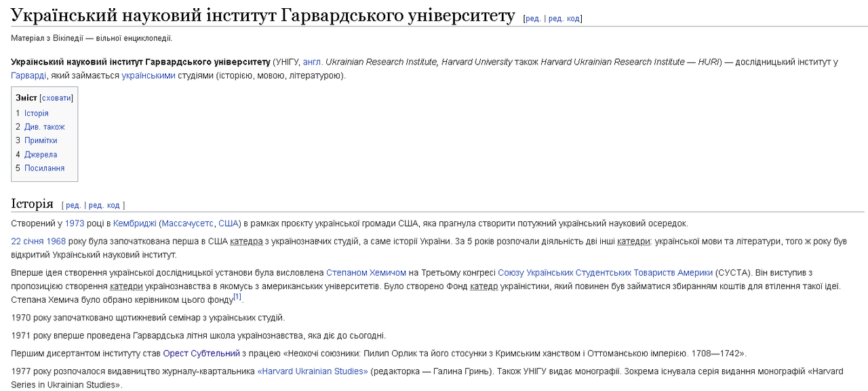
Task: Open the 'Степаном Хемичом' link
Action: [366, 273]
